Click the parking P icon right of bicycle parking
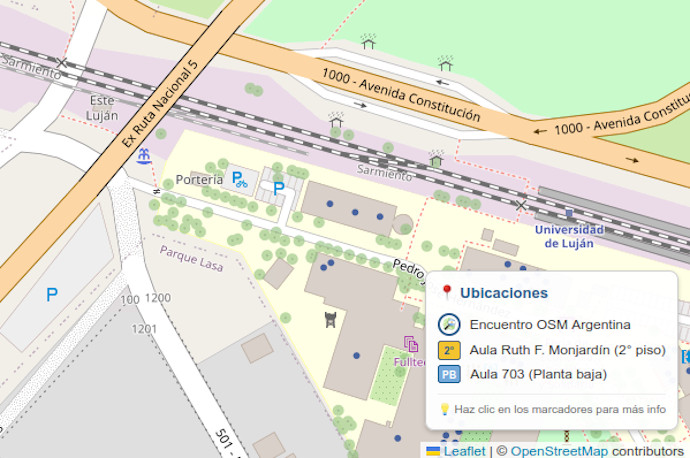The height and width of the screenshot is (458, 690). pos(279,189)
